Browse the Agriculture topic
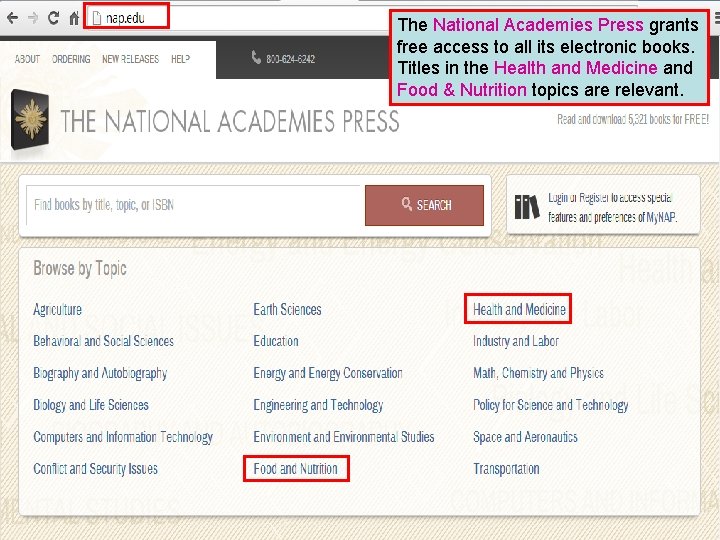Image resolution: width=720 pixels, height=540 pixels. [x=57, y=310]
